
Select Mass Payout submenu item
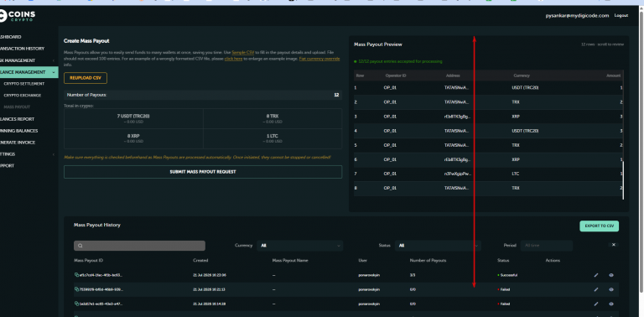coord(17,107)
